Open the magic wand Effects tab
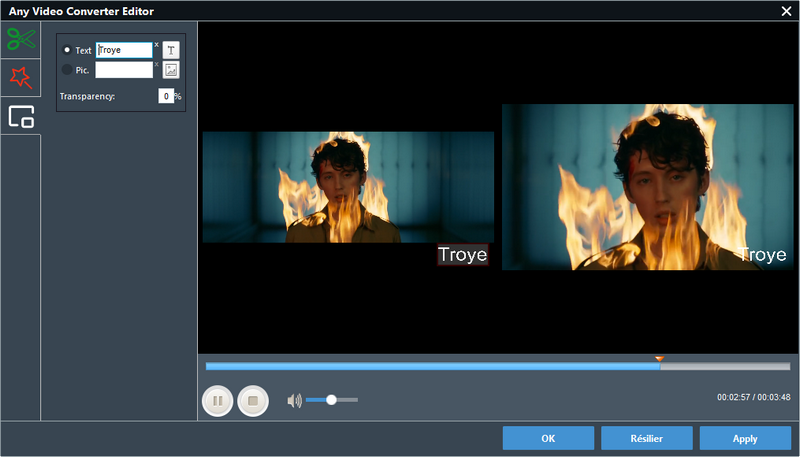This screenshot has height=457, width=800. click(x=21, y=78)
